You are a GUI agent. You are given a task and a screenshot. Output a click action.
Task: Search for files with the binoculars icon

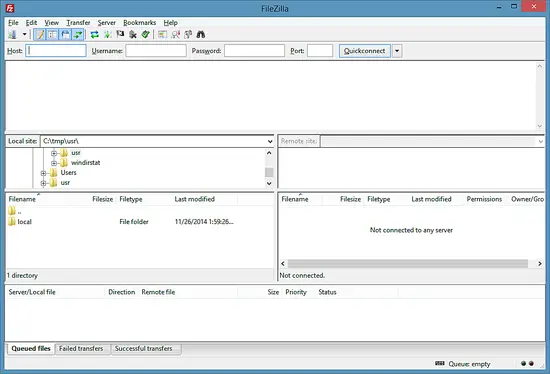click(201, 34)
